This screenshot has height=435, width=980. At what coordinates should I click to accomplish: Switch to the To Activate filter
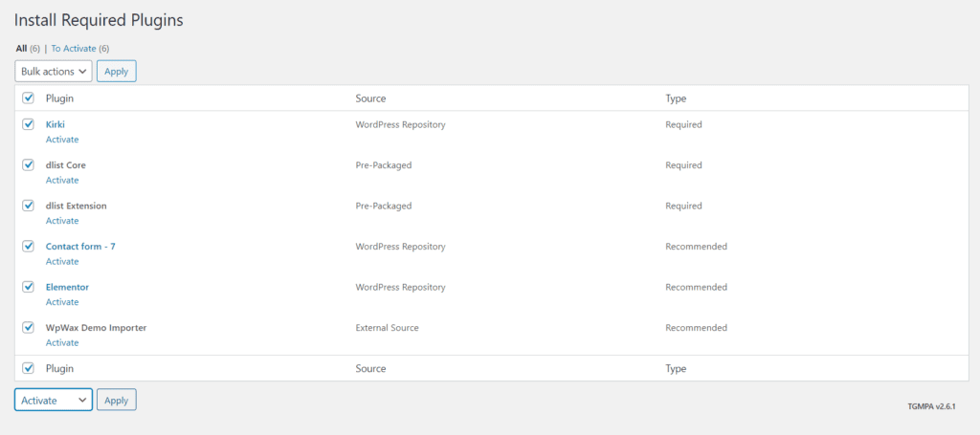(74, 48)
